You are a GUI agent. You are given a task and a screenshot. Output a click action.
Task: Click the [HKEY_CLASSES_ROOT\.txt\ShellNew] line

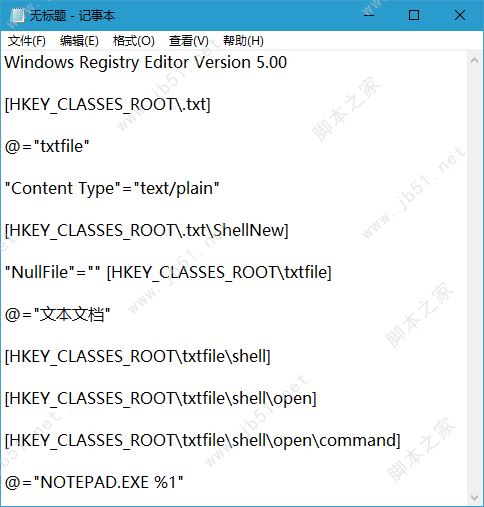coord(147,230)
